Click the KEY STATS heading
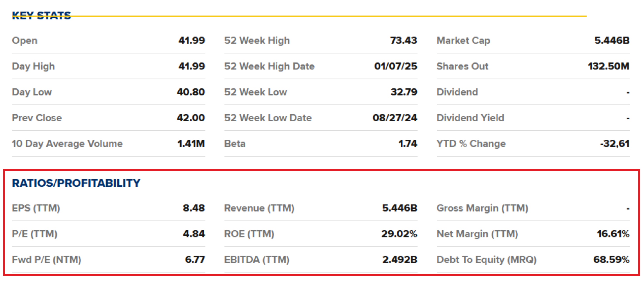Screen dimensions: 644x281 pos(41,16)
